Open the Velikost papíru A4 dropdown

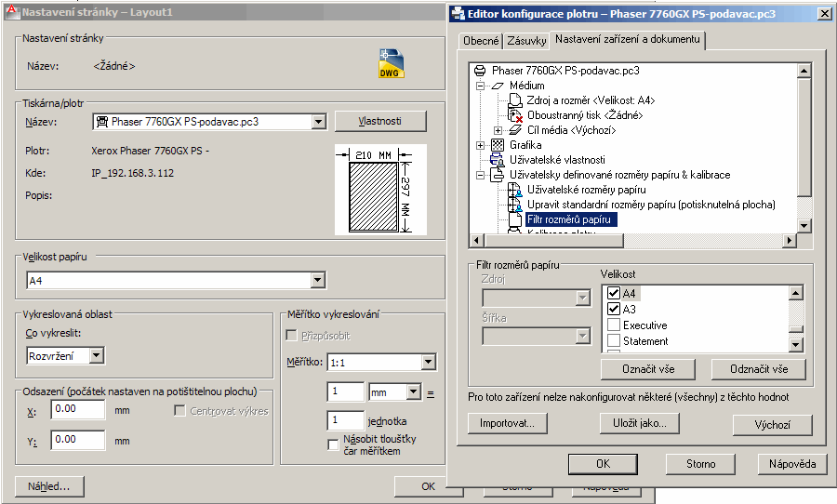coord(317,280)
